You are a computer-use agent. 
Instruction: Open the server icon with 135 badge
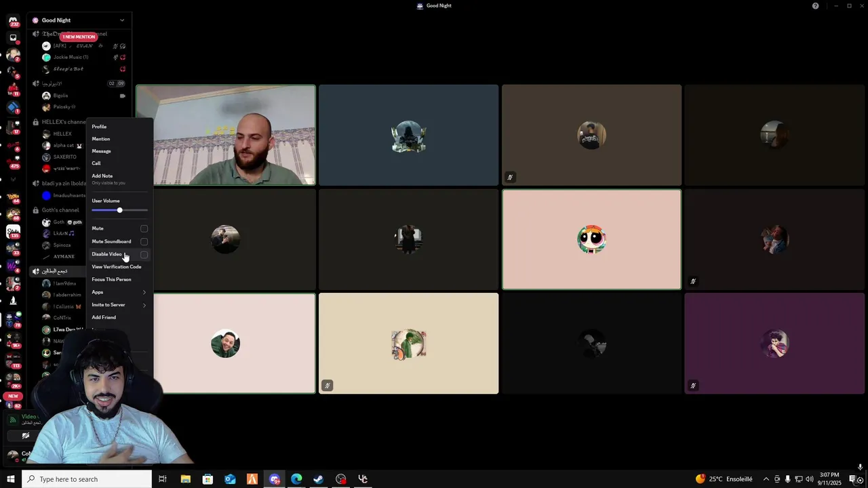tap(13, 232)
